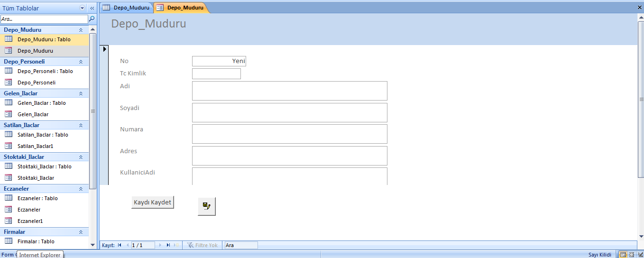Screen dimensions: 644x258
Task: Switch to the Depo_Muduru table tab
Action: point(127,8)
